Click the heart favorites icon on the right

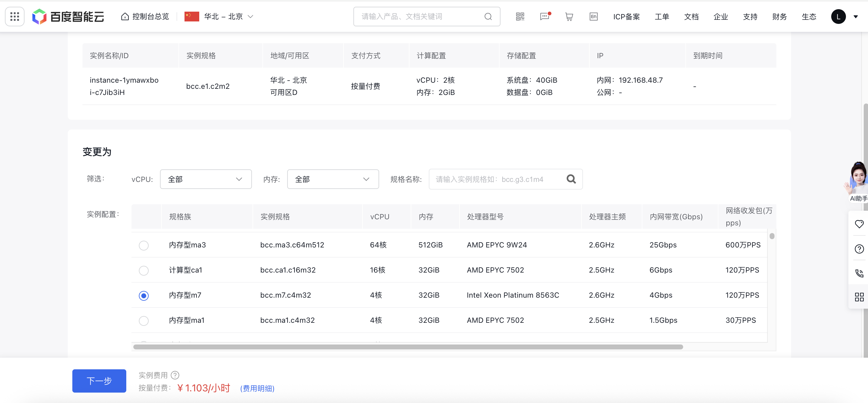click(859, 224)
